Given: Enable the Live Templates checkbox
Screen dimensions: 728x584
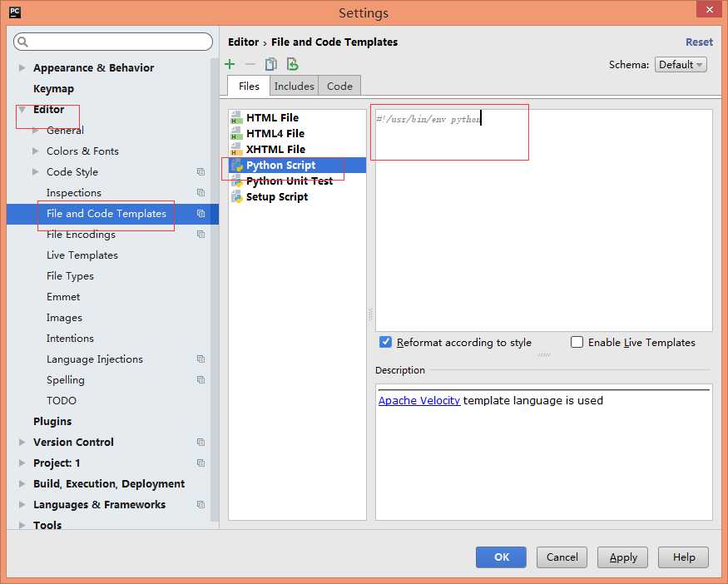Looking at the screenshot, I should coord(577,342).
